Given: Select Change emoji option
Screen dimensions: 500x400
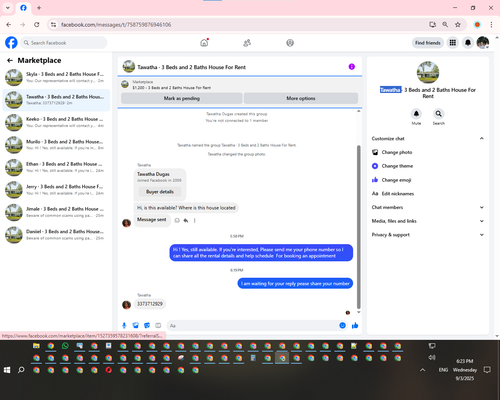Looking at the screenshot, I should pyautogui.click(x=428, y=180).
